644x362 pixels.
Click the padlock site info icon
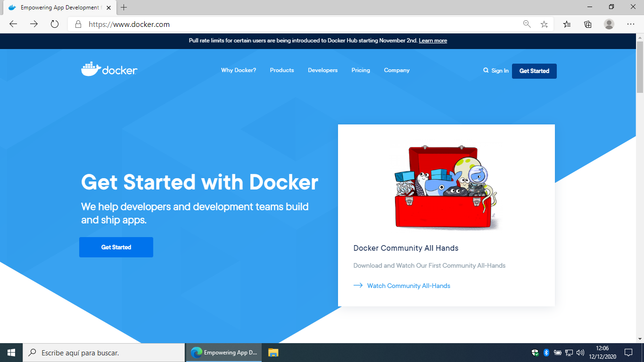coord(78,24)
